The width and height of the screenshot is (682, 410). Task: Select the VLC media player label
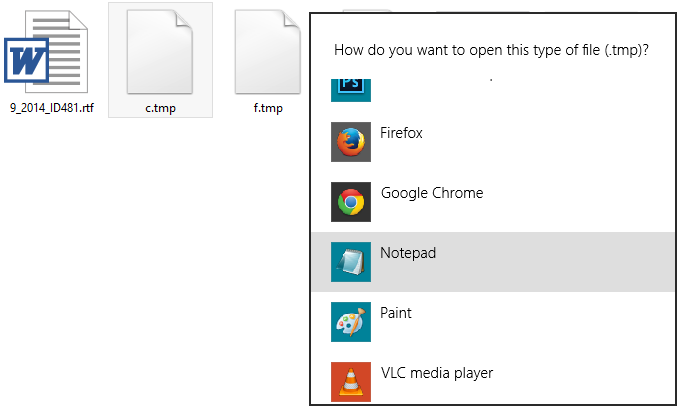[x=437, y=373]
